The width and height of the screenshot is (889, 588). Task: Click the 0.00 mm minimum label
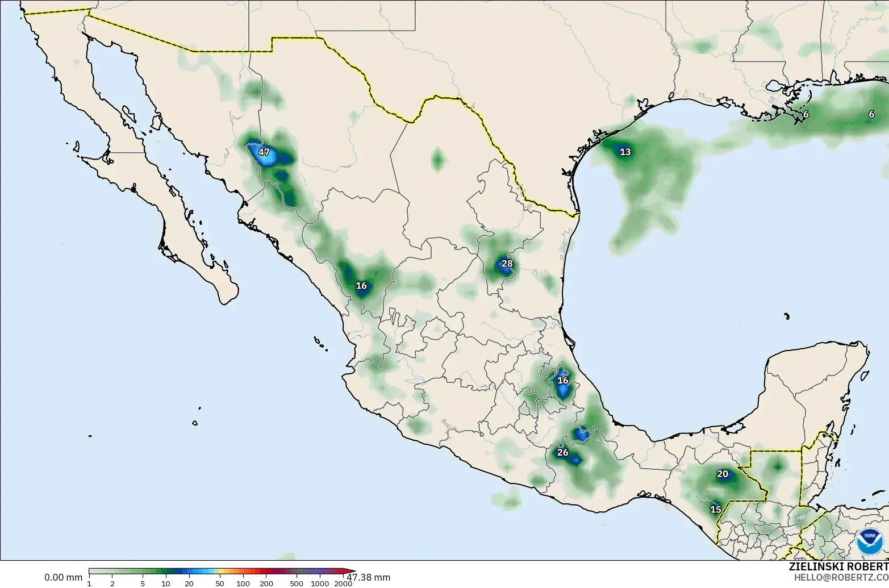tap(64, 578)
